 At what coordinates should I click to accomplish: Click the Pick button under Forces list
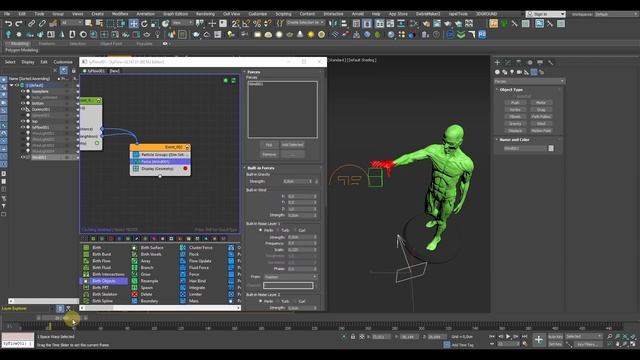(269, 145)
